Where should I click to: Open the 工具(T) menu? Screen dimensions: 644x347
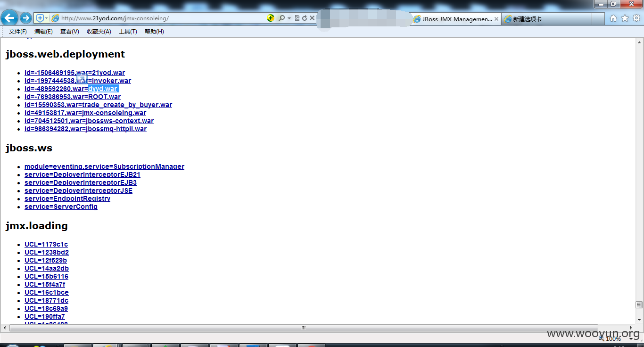(x=128, y=32)
